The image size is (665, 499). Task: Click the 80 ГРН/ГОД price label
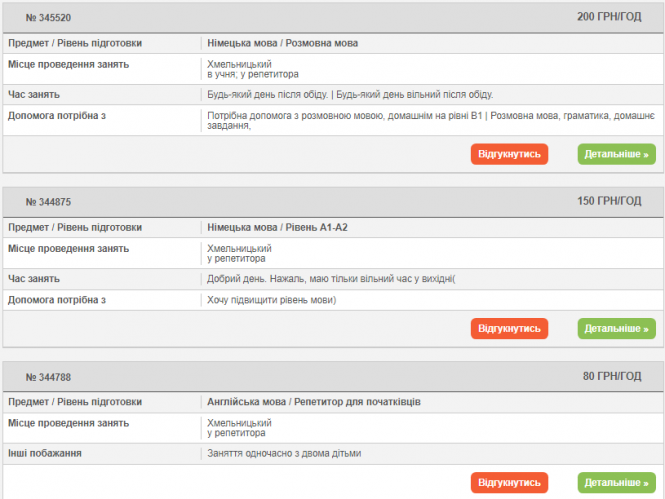[x=612, y=376]
